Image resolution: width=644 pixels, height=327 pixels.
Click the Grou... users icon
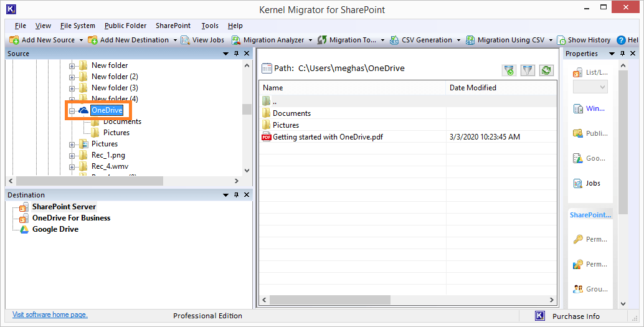pyautogui.click(x=578, y=289)
